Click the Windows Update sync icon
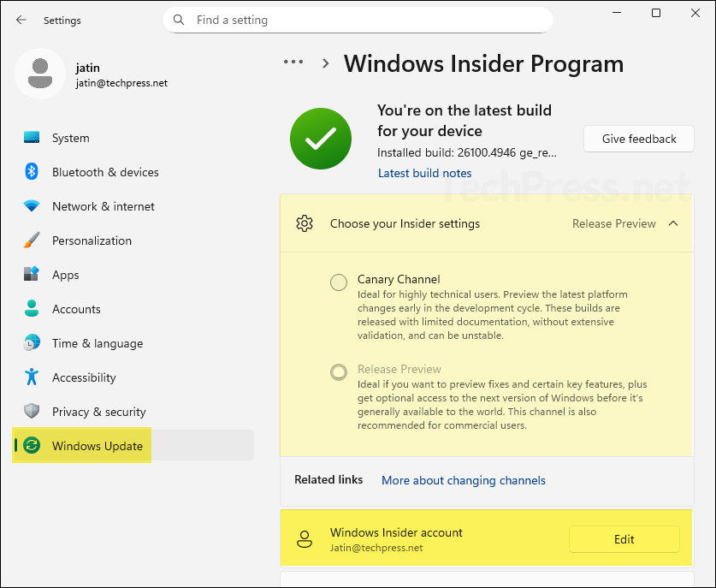 [32, 445]
